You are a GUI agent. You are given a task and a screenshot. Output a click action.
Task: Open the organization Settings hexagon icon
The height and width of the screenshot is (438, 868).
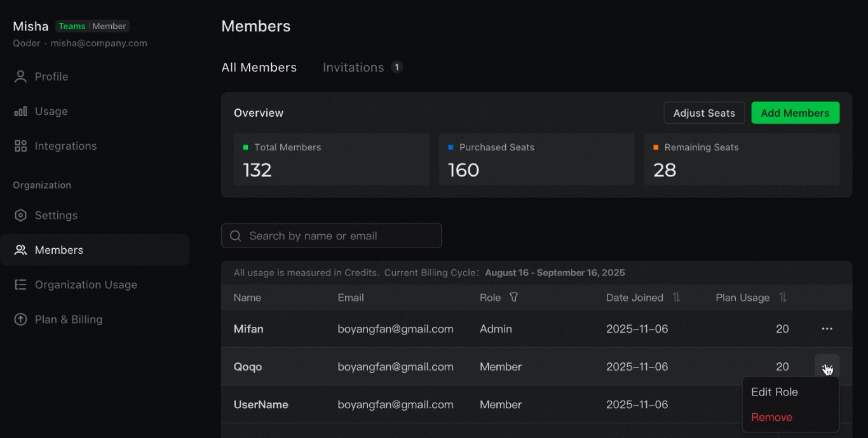tap(20, 215)
